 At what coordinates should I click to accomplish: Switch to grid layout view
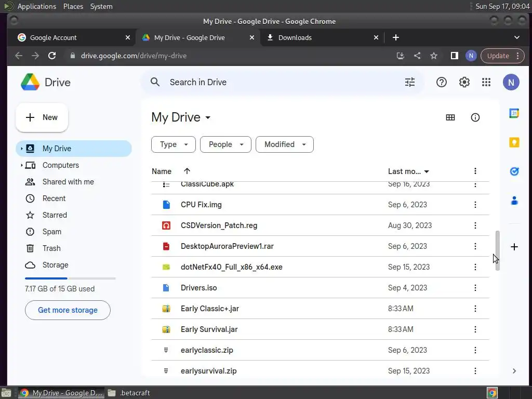pyautogui.click(x=450, y=117)
